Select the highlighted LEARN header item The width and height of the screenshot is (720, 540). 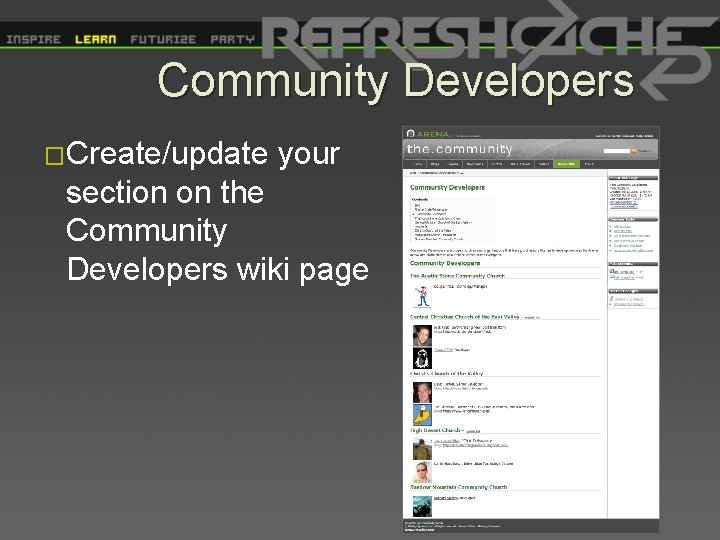[96, 39]
